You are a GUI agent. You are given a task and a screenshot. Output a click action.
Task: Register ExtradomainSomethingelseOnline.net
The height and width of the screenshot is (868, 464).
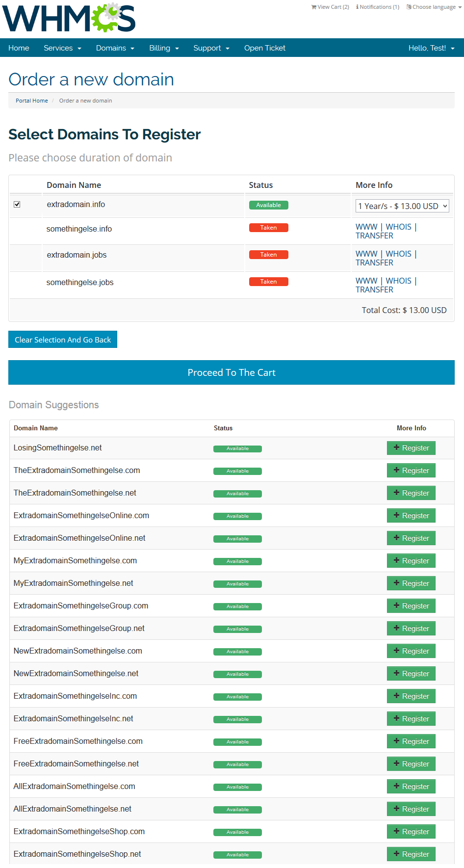tap(411, 538)
